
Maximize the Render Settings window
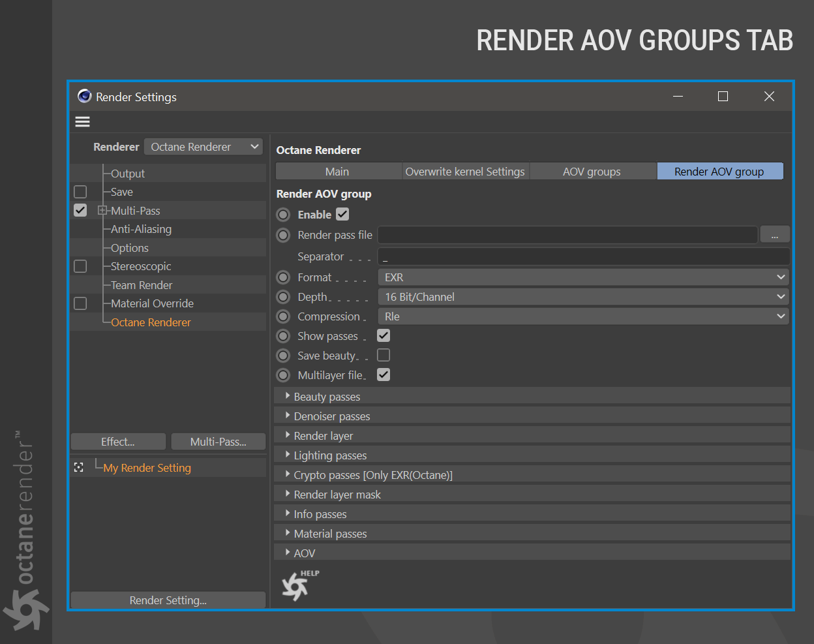(723, 97)
